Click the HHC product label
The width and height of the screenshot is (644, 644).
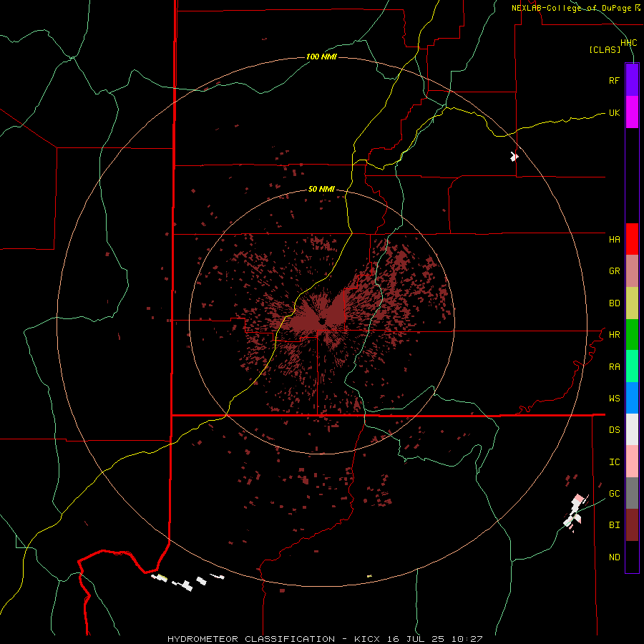click(628, 43)
